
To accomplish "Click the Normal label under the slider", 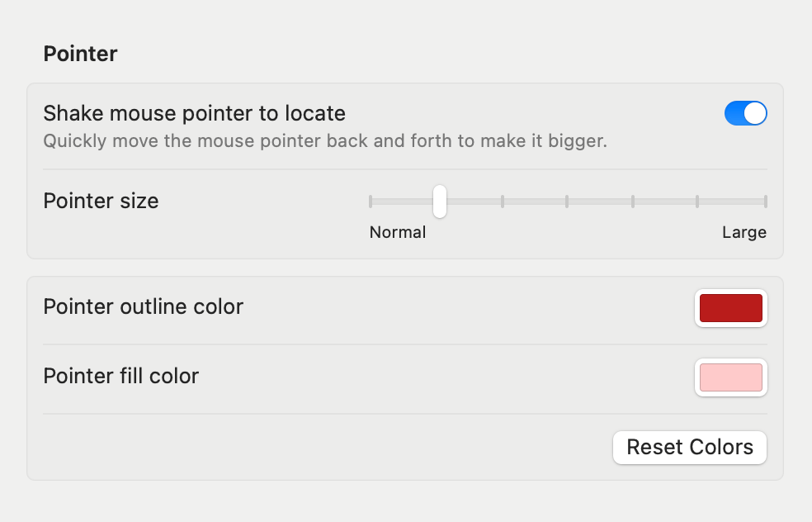I will click(398, 233).
